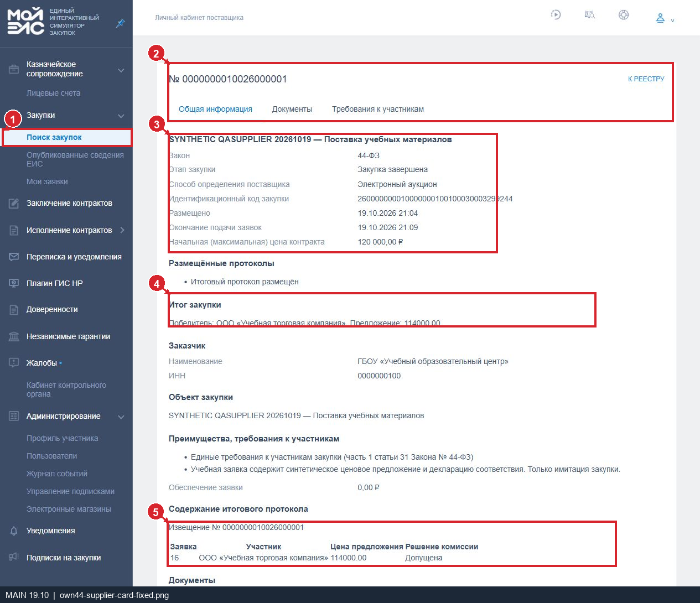
Task: Open the play tutorial icon in header
Action: pyautogui.click(x=556, y=15)
